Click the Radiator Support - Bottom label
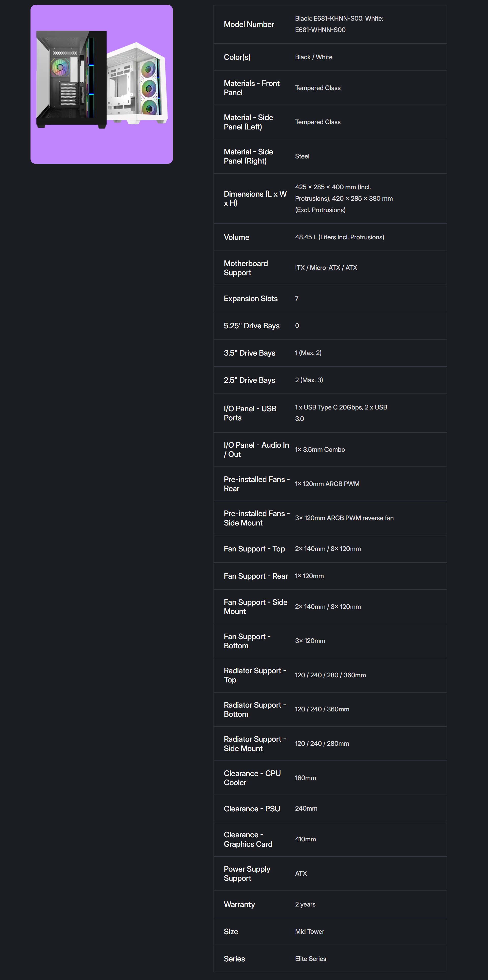 coord(255,709)
